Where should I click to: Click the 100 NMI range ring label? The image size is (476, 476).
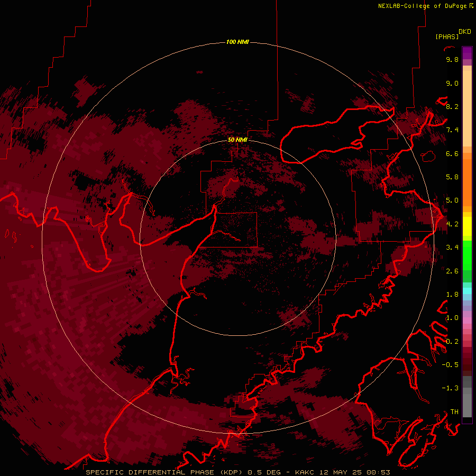[237, 42]
